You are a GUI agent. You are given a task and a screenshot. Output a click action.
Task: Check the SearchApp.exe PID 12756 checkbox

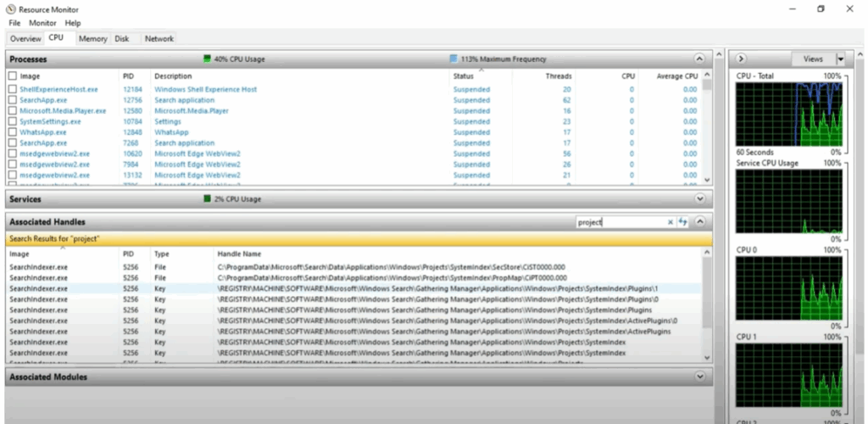[x=13, y=100]
